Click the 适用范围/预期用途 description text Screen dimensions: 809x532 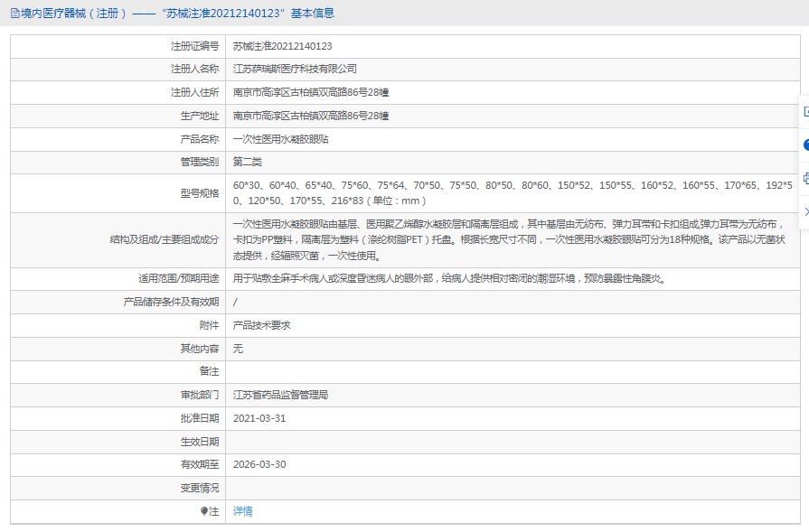click(449, 278)
